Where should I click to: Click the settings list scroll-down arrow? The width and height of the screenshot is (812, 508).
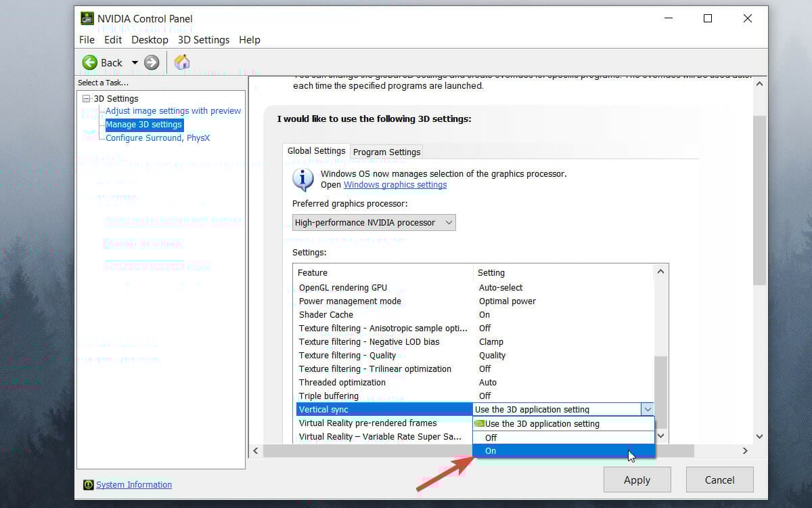[x=661, y=436]
